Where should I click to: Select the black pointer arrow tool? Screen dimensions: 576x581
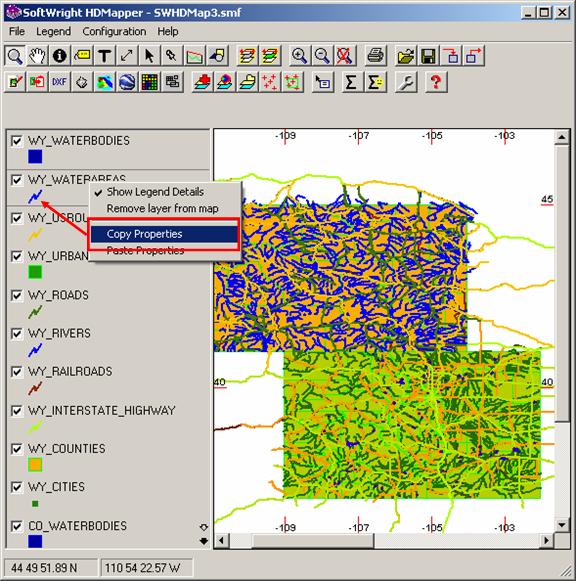tap(149, 56)
